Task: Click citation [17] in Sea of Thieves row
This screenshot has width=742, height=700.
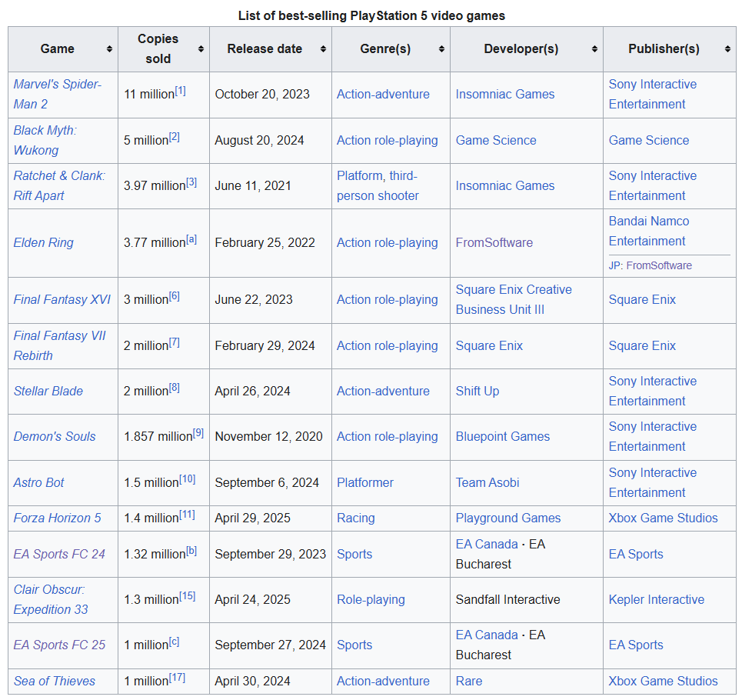Action: (x=177, y=678)
